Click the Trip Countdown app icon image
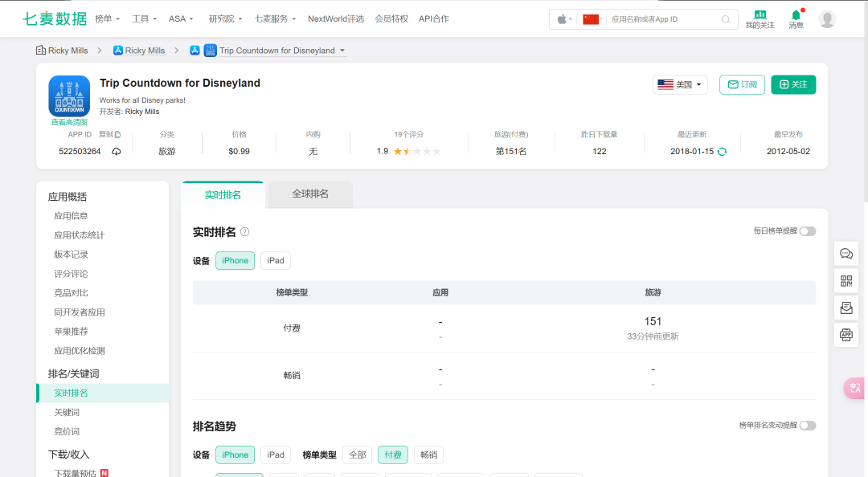This screenshot has height=477, width=868. tap(69, 96)
